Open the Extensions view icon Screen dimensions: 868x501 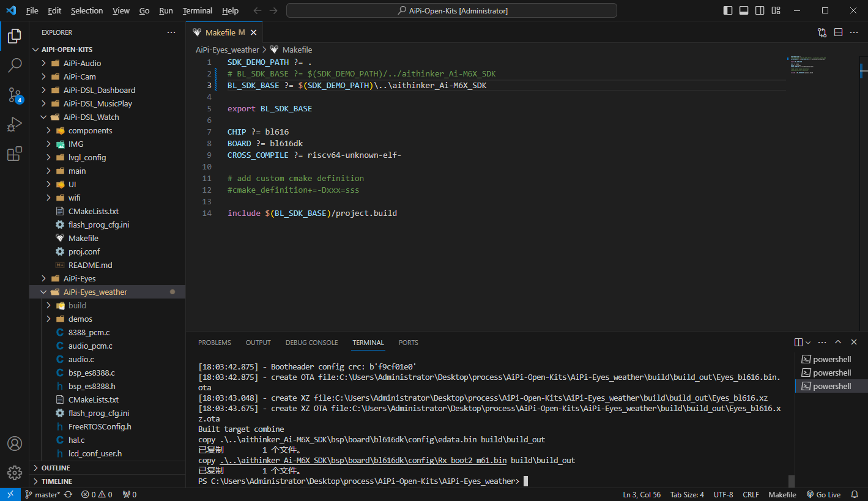(15, 154)
